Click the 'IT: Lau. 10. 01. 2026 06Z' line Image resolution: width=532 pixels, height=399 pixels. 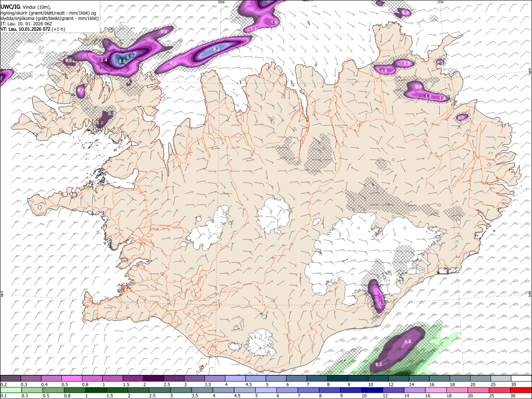coord(26,24)
